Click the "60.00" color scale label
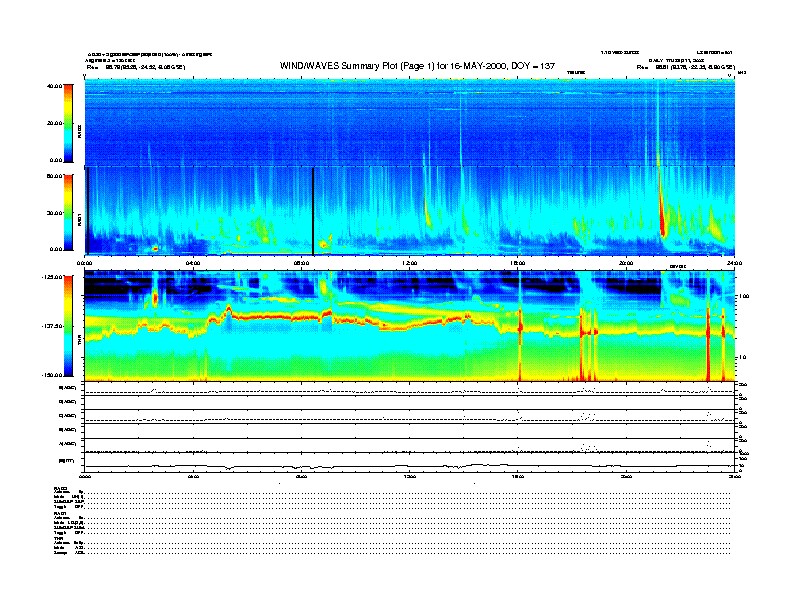The image size is (792, 612). 54,176
